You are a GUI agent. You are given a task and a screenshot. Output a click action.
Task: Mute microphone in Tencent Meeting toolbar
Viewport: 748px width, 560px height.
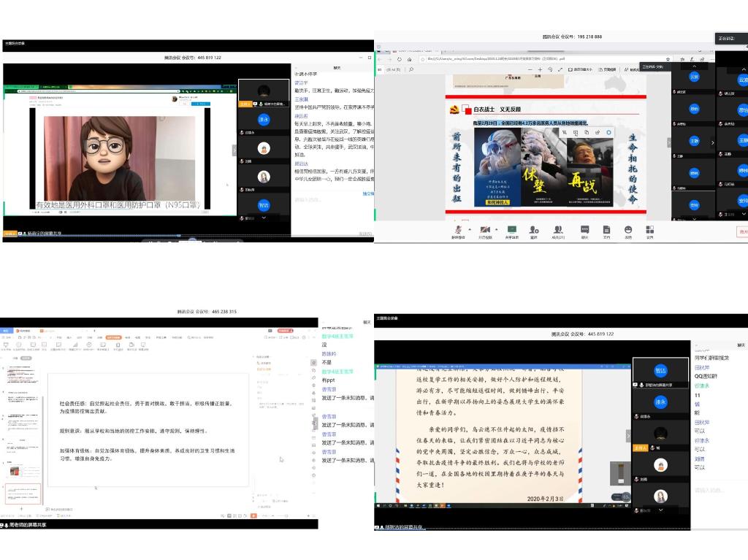457,230
